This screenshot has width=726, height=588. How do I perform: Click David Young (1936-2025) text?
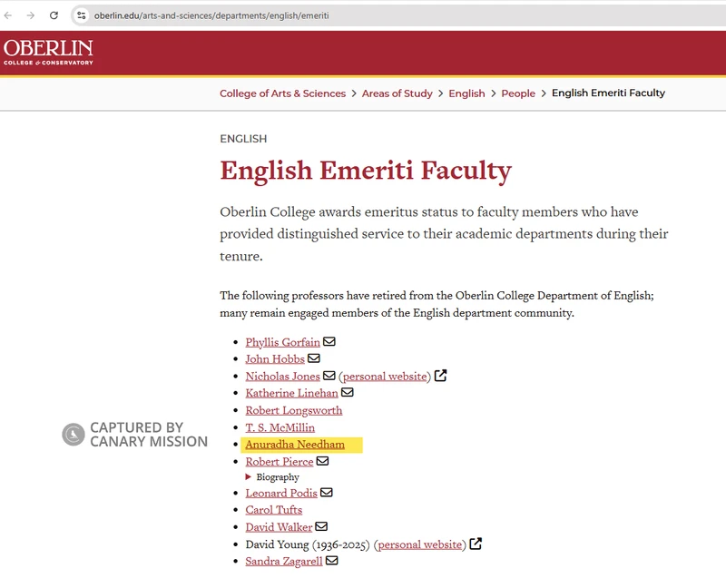pyautogui.click(x=308, y=544)
